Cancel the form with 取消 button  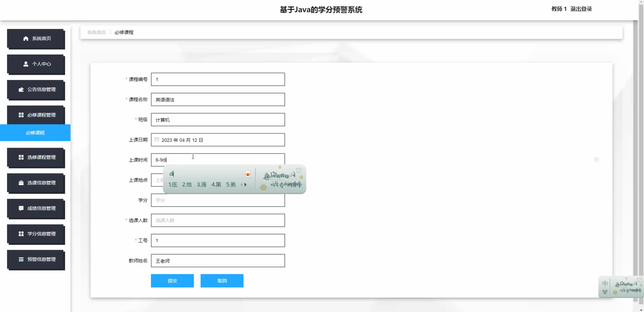(x=222, y=281)
